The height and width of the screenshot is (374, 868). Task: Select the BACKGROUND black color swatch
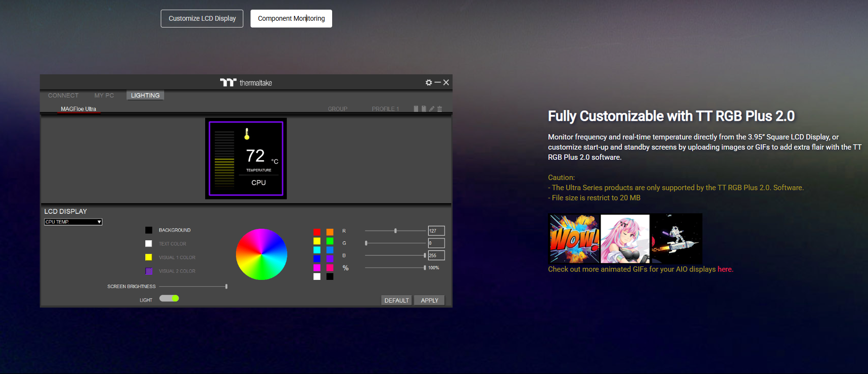(x=149, y=230)
